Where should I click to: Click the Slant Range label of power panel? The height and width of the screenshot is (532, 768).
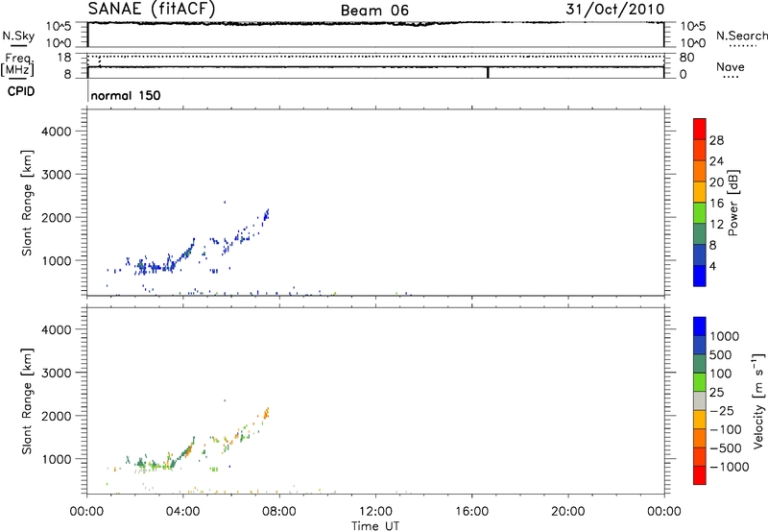point(27,203)
